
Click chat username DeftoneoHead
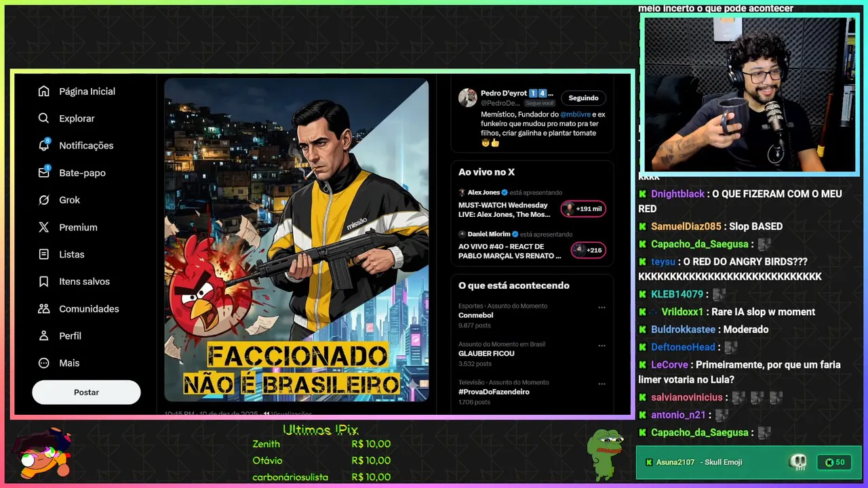(x=684, y=347)
